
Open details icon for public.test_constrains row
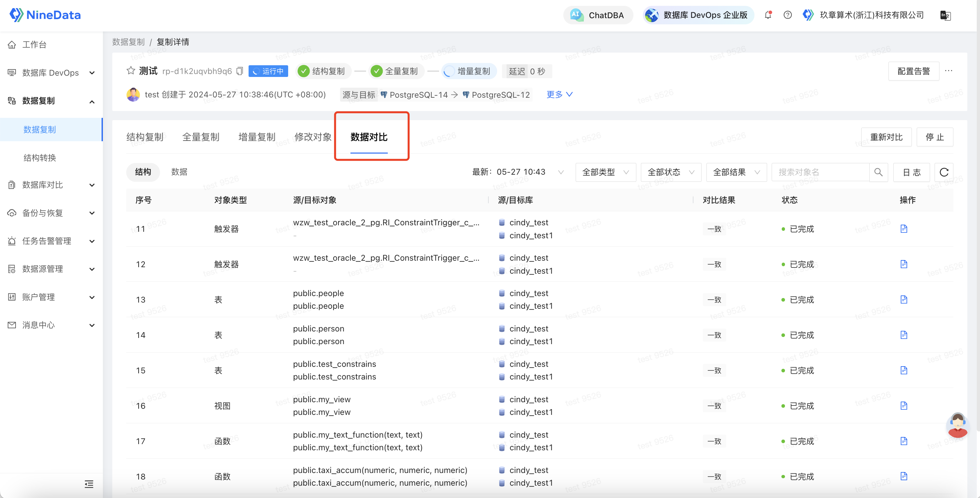903,370
